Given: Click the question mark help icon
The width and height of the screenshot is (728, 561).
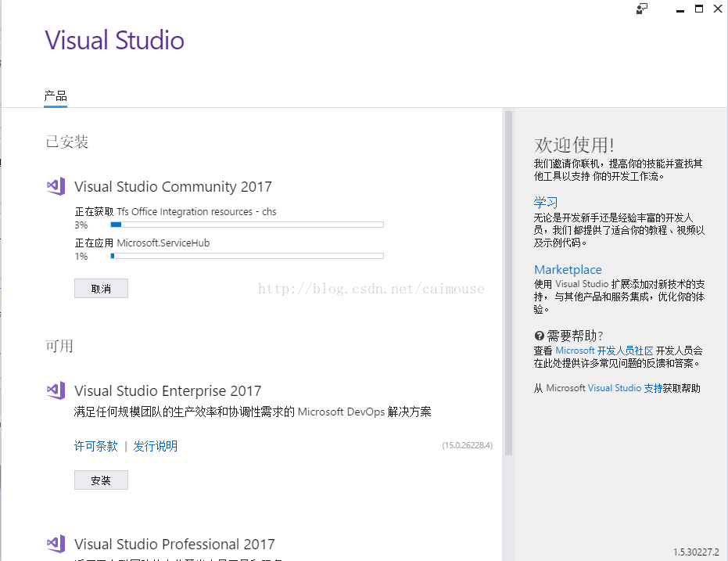Looking at the screenshot, I should pyautogui.click(x=539, y=336).
